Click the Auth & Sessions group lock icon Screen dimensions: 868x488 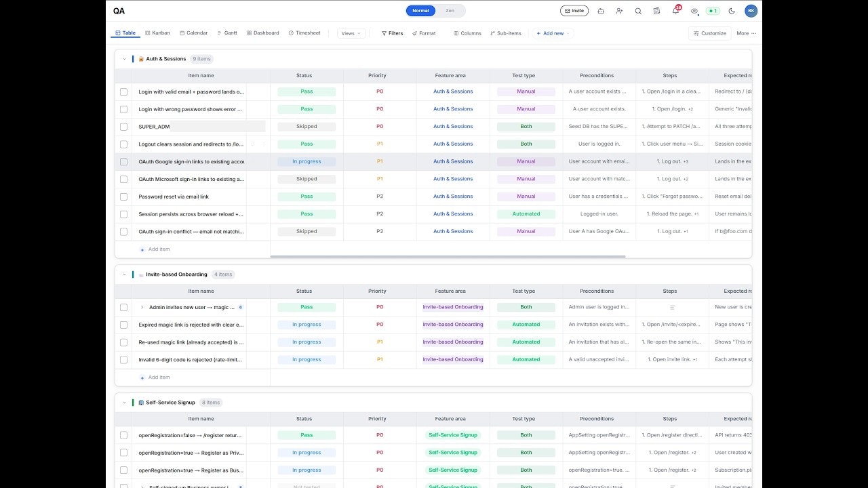click(x=141, y=59)
